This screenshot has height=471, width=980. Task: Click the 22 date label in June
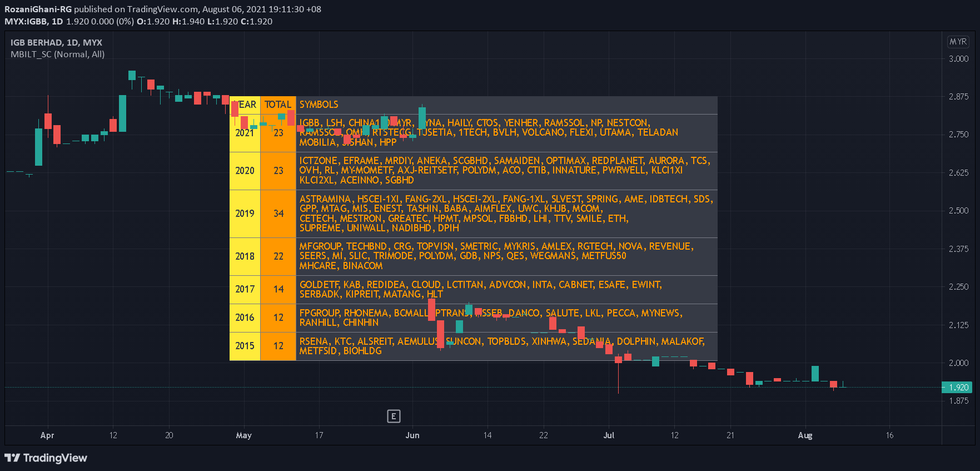pos(544,435)
